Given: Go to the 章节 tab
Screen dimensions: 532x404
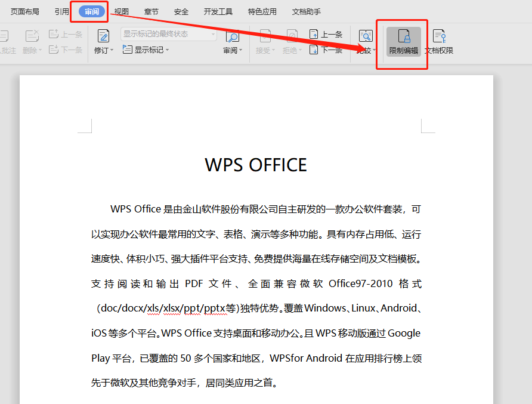Looking at the screenshot, I should [151, 12].
